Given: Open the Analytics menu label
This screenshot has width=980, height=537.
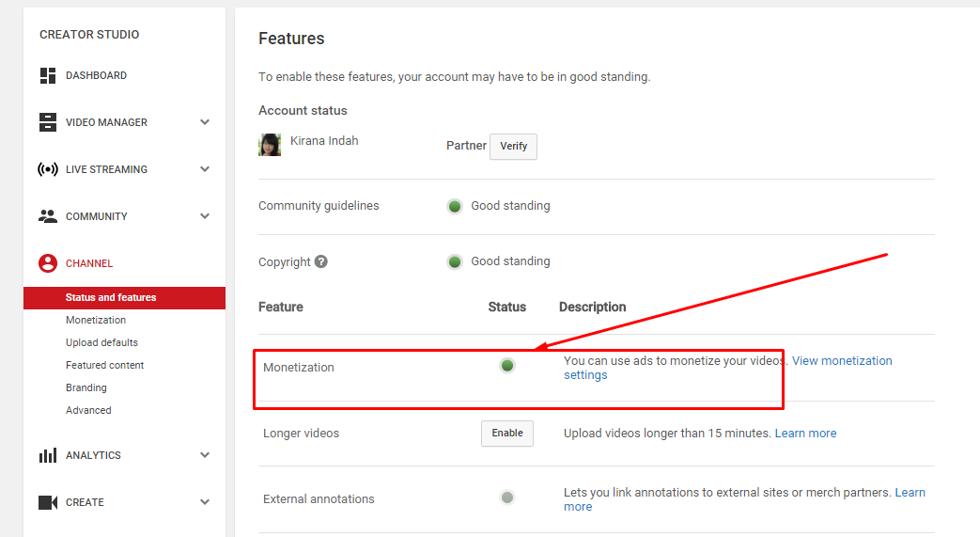Looking at the screenshot, I should [x=93, y=455].
